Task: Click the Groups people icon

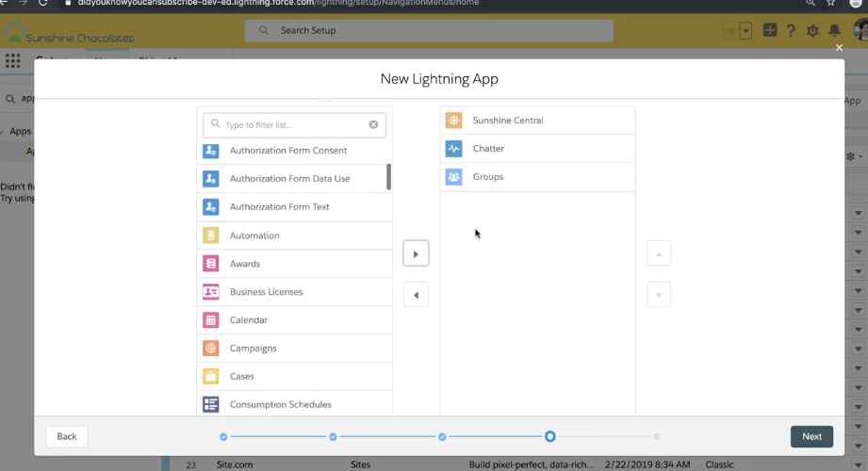Action: click(x=453, y=177)
